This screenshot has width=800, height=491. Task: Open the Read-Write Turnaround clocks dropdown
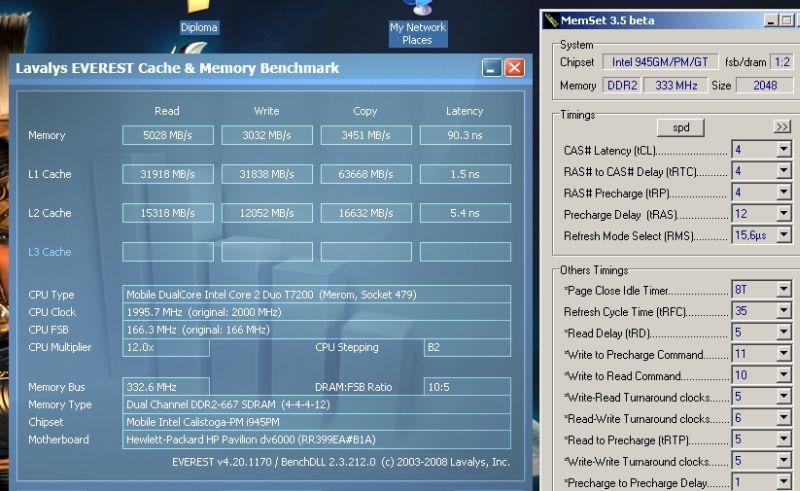(x=784, y=418)
